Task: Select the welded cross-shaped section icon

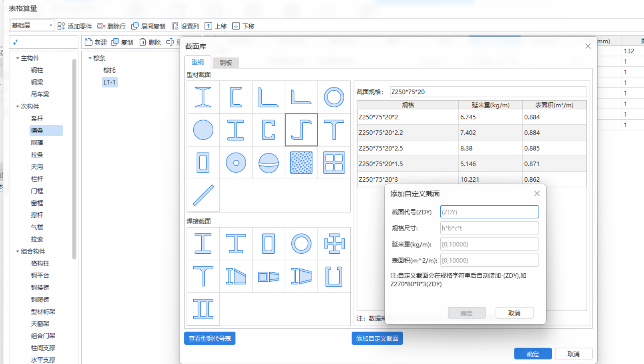Action: [334, 244]
